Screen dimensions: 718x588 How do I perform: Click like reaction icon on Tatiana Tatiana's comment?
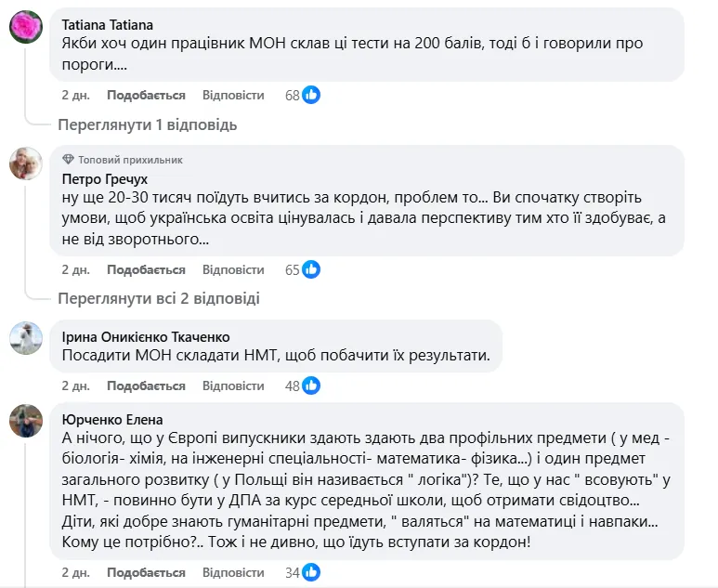311,95
